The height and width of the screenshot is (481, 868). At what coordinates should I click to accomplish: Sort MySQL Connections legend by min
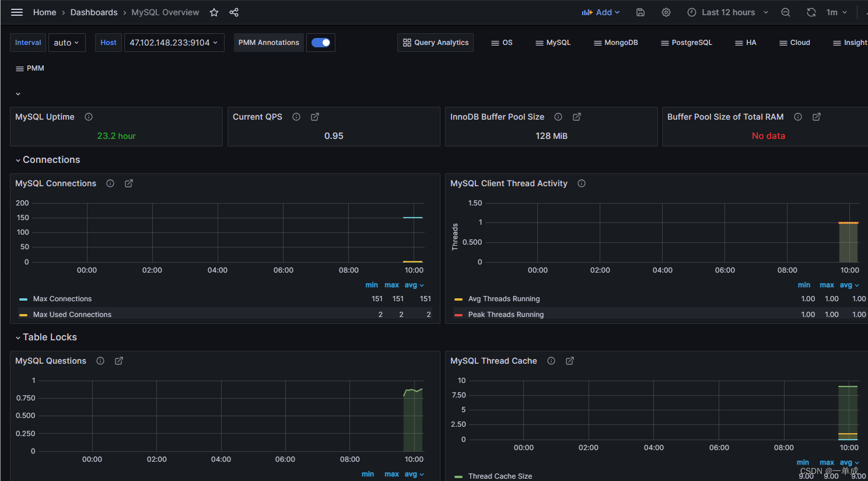point(372,285)
